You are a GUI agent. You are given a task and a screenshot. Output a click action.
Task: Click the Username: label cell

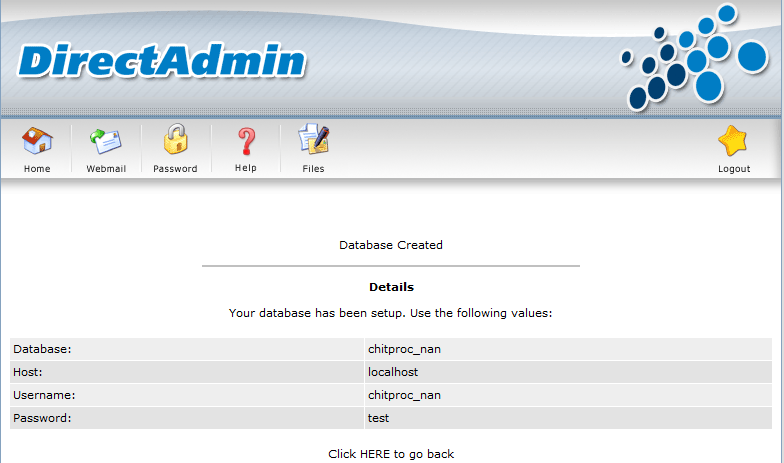click(x=187, y=395)
